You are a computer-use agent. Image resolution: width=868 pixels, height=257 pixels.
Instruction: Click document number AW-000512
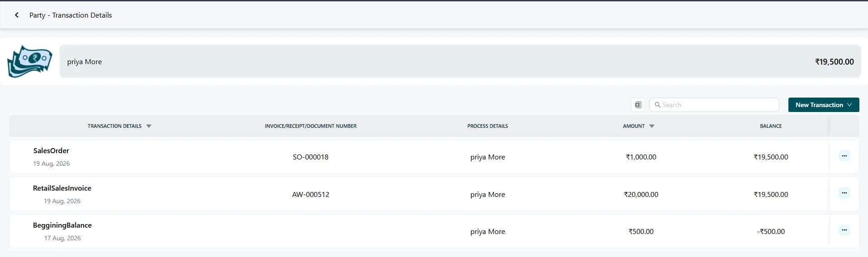[310, 195]
